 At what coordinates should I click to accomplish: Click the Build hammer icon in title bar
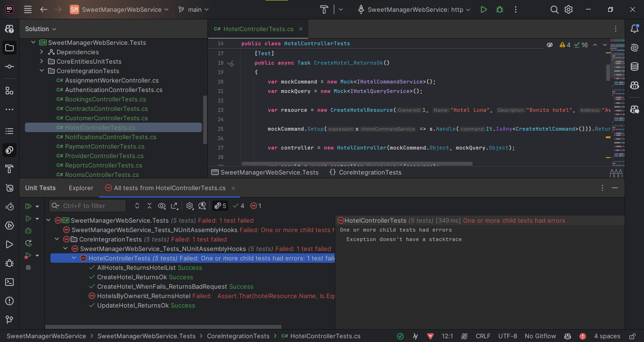pyautogui.click(x=324, y=9)
